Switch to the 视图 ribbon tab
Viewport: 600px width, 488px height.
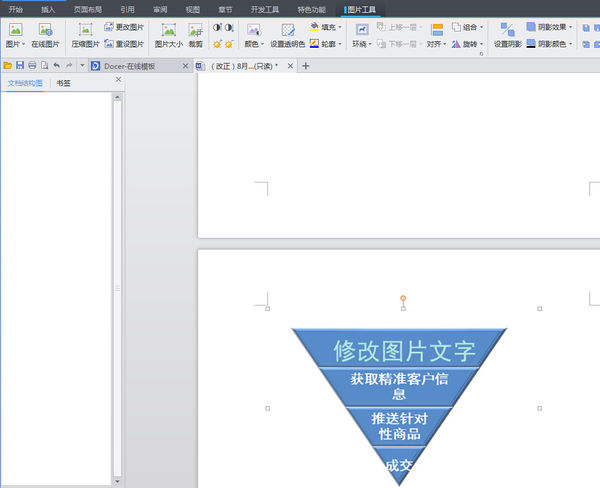193,10
